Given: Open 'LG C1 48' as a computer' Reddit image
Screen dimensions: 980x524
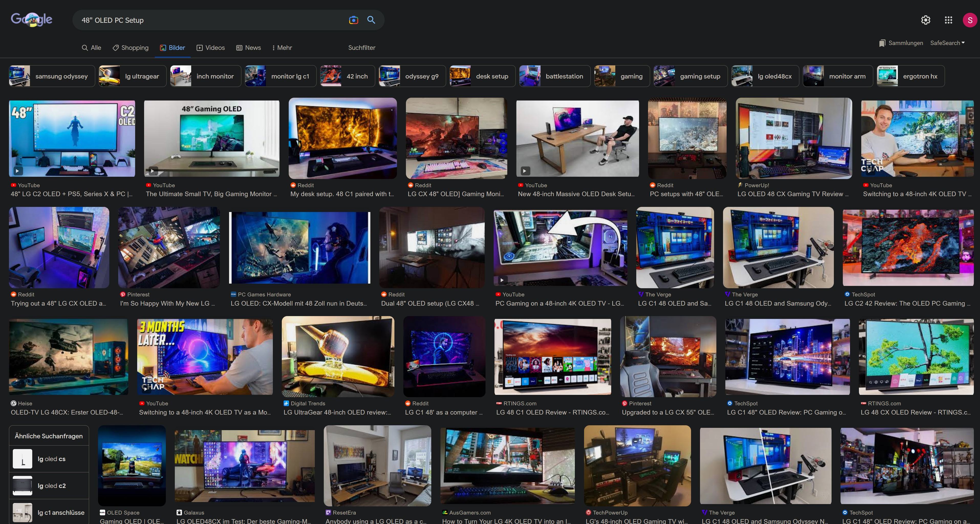Looking at the screenshot, I should pyautogui.click(x=444, y=357).
